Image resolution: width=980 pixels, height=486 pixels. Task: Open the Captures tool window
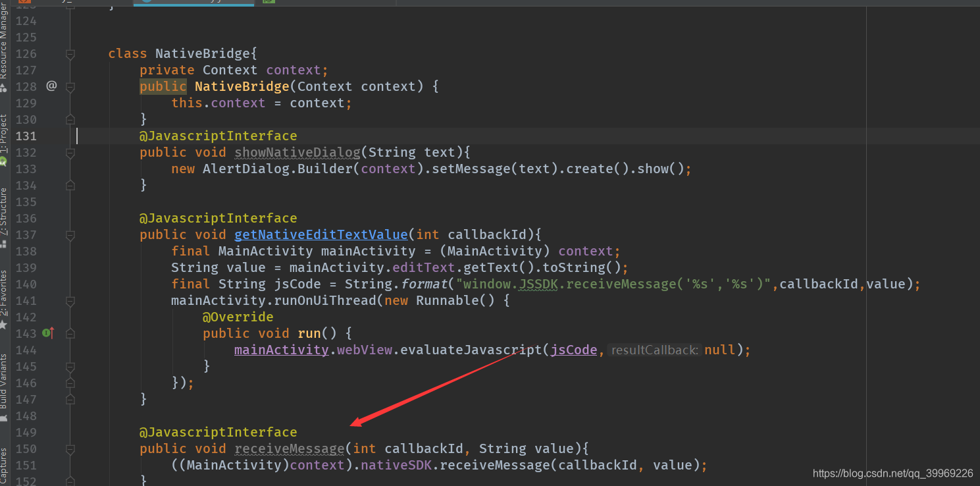pyautogui.click(x=4, y=465)
